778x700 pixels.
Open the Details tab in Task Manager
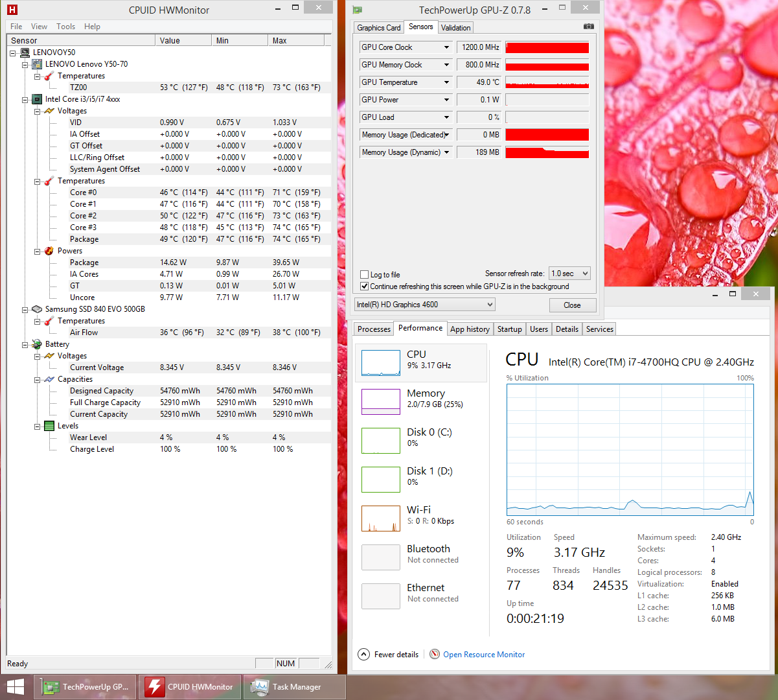[567, 329]
